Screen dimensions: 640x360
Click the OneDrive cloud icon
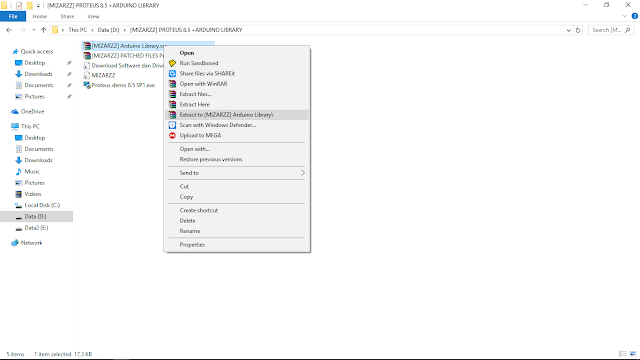15,111
